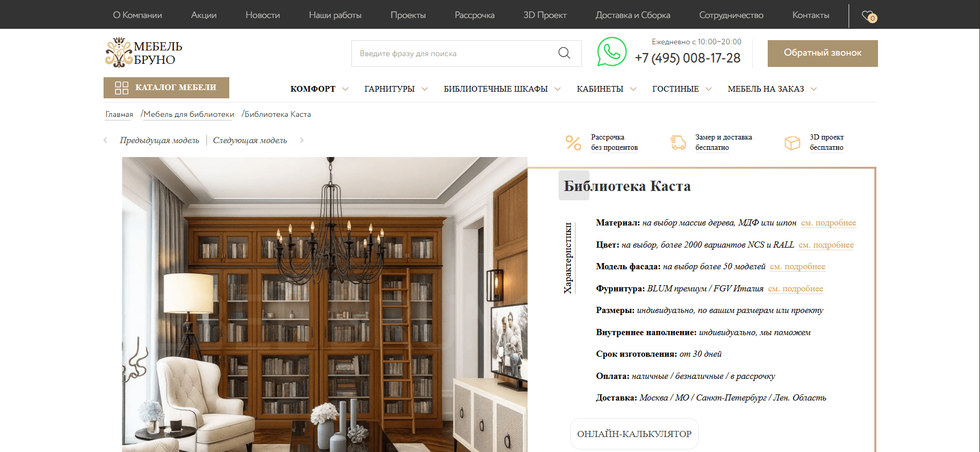Viewport: 980px width, 452px height.
Task: Go to next model arrow
Action: [x=301, y=141]
